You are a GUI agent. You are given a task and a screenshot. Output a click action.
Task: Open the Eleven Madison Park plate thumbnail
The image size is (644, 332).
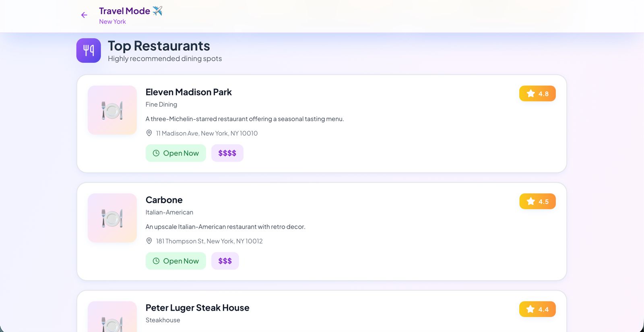(x=112, y=110)
